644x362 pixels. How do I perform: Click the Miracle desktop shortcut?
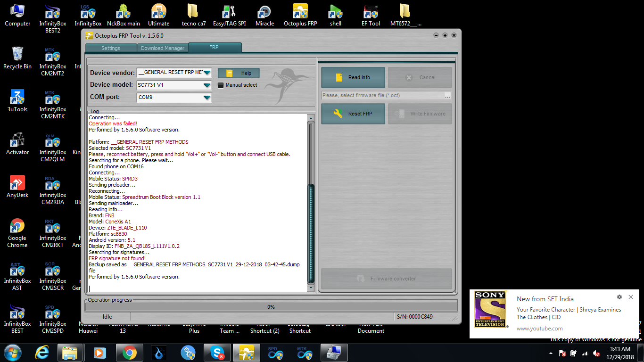[x=264, y=15]
